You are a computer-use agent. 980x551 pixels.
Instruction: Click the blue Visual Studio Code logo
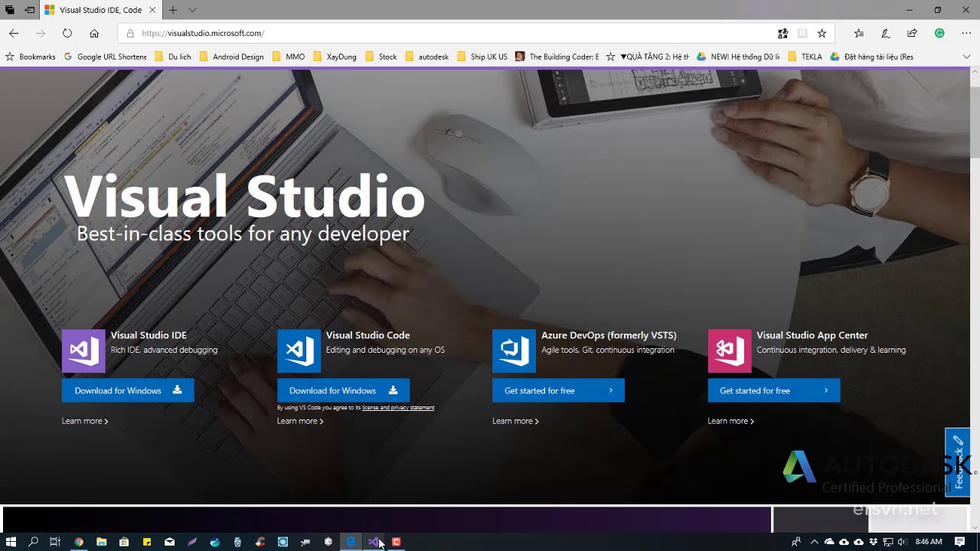click(299, 350)
